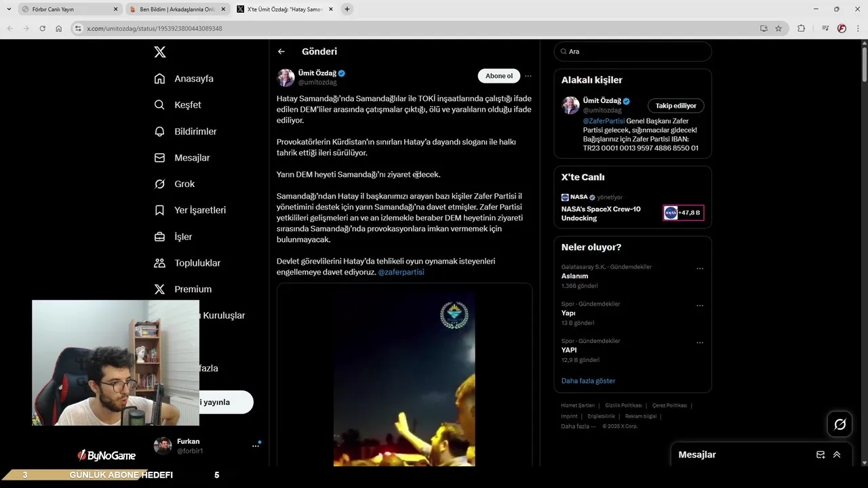Click the @umitozdag handle under post author
This screenshot has height=488, width=868.
(x=317, y=83)
